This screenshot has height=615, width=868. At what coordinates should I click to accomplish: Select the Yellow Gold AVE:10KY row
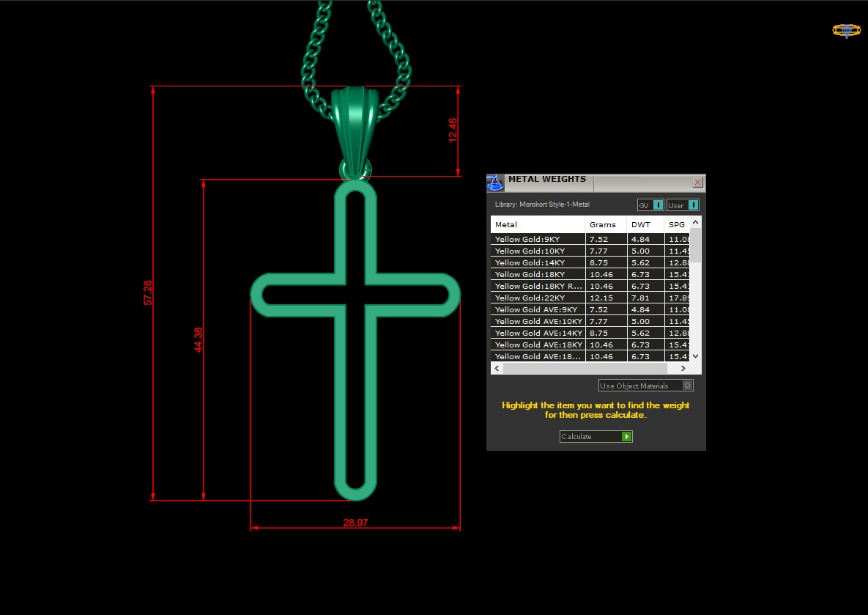(590, 321)
